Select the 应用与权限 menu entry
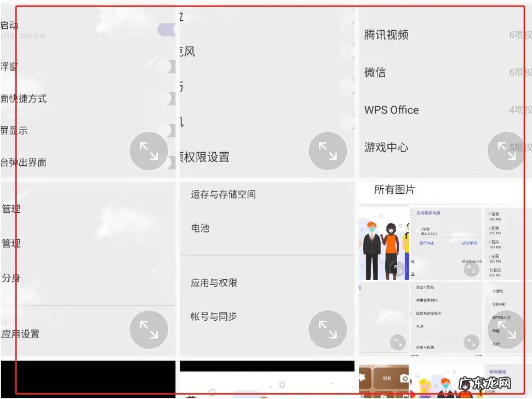The width and height of the screenshot is (532, 399). click(214, 283)
